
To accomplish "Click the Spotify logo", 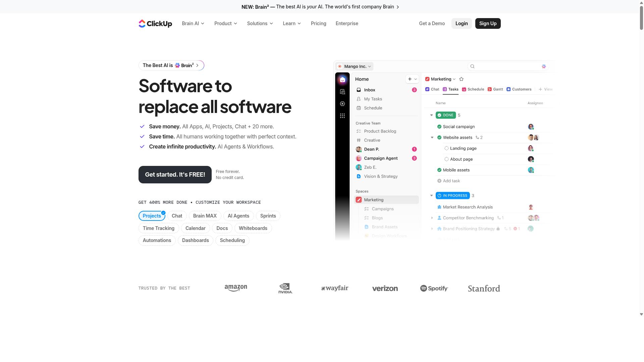I will pyautogui.click(x=434, y=288).
